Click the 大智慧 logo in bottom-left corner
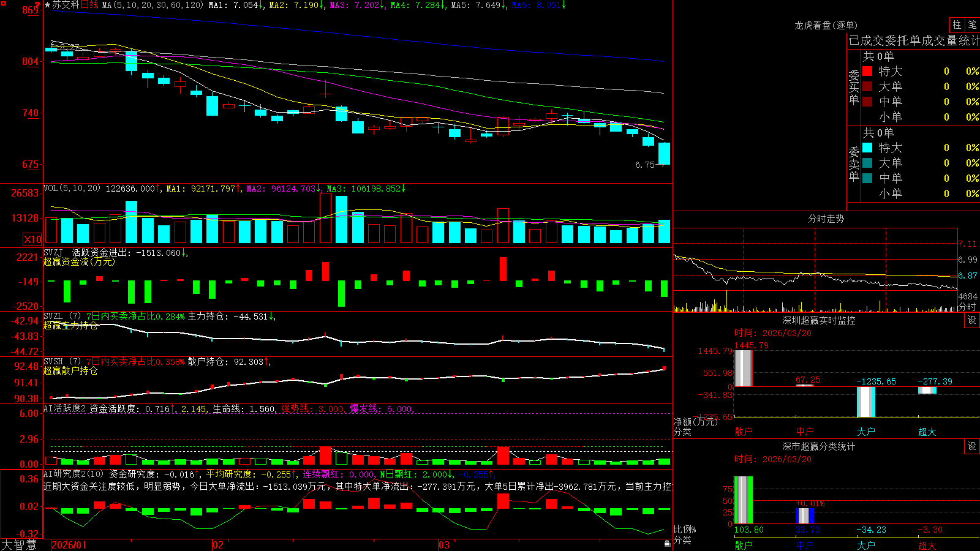Screen dimensions: 980x551 click(19, 545)
